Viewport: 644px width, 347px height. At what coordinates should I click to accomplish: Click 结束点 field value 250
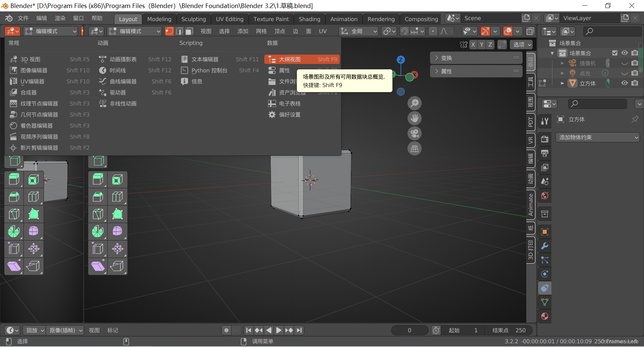[x=509, y=330]
